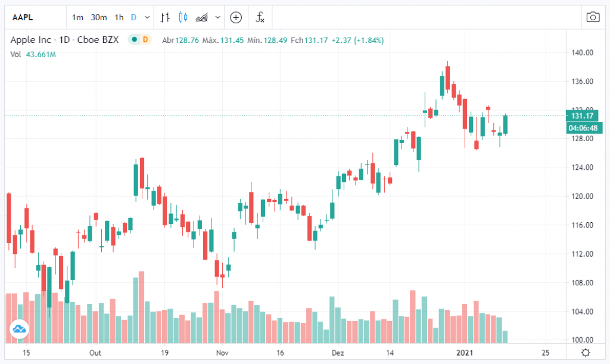The image size is (610, 364).
Task: Select the candlestick chart style
Action: (x=183, y=17)
